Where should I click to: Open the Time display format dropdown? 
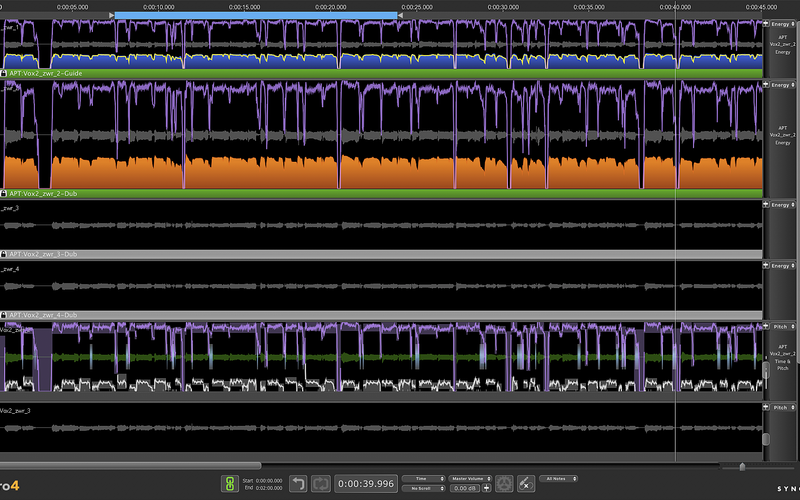click(423, 479)
